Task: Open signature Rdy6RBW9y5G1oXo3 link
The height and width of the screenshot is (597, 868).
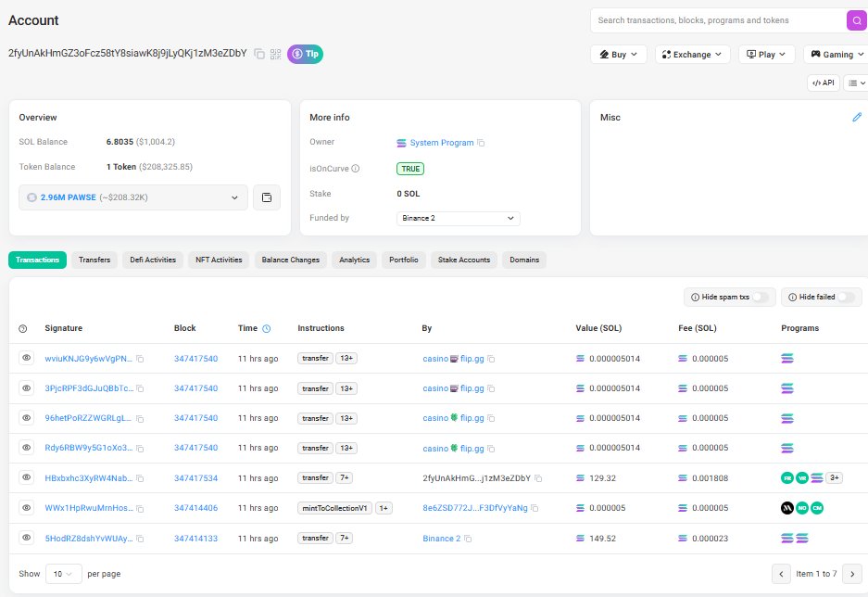Action: (89, 448)
